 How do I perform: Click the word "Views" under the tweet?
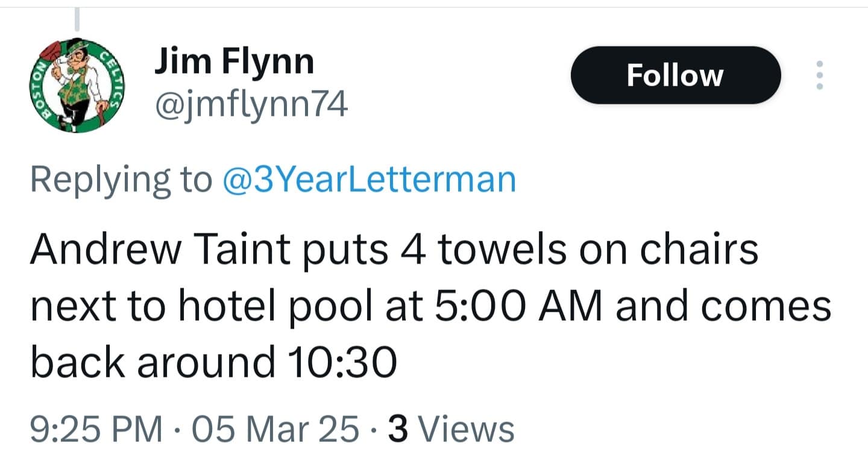(466, 429)
